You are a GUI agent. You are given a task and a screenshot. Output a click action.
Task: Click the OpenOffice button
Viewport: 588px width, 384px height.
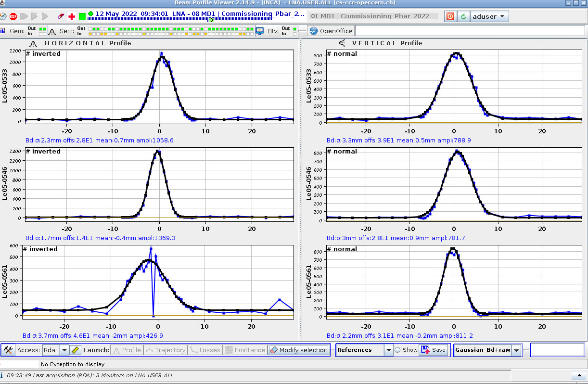331,31
